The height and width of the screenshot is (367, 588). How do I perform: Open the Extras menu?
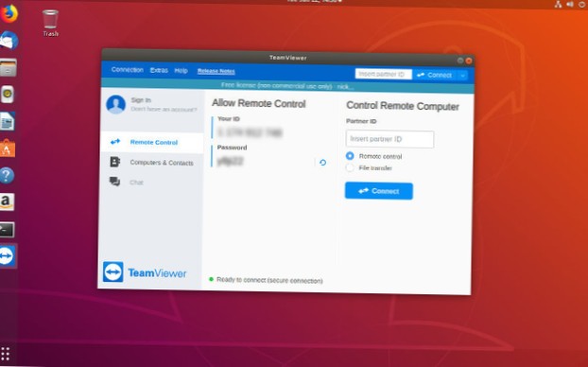pyautogui.click(x=159, y=70)
